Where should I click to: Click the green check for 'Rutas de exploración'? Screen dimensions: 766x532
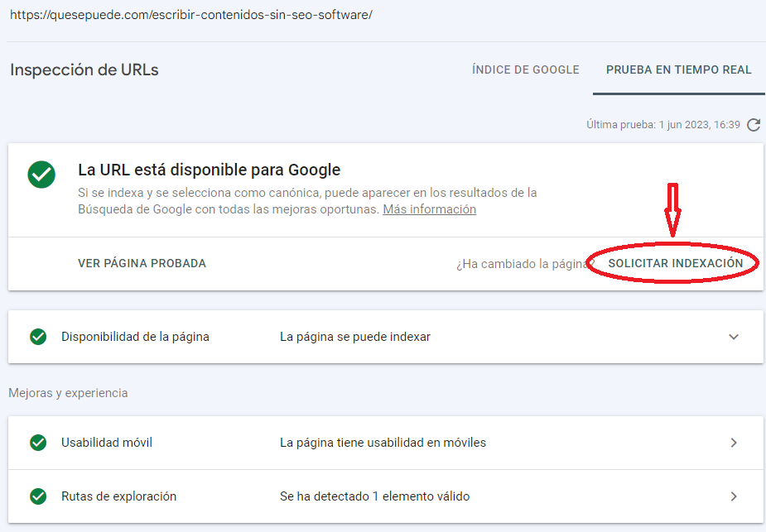tap(38, 496)
